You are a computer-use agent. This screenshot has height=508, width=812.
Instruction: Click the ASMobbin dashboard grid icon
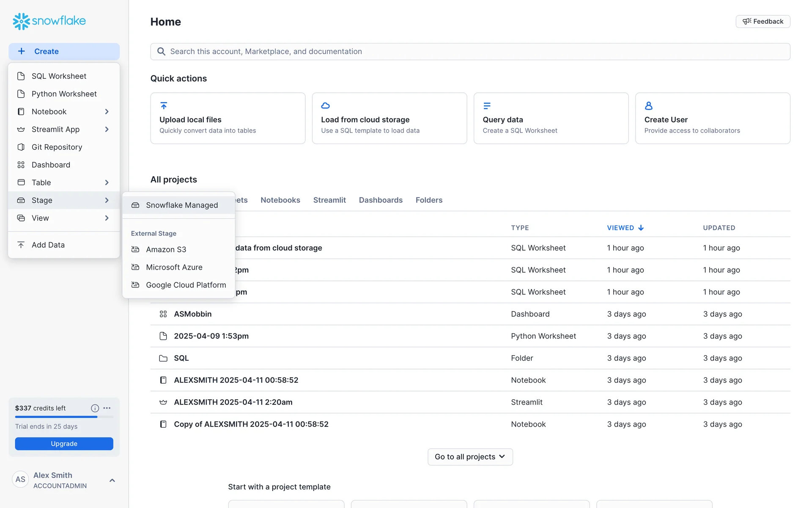(163, 314)
